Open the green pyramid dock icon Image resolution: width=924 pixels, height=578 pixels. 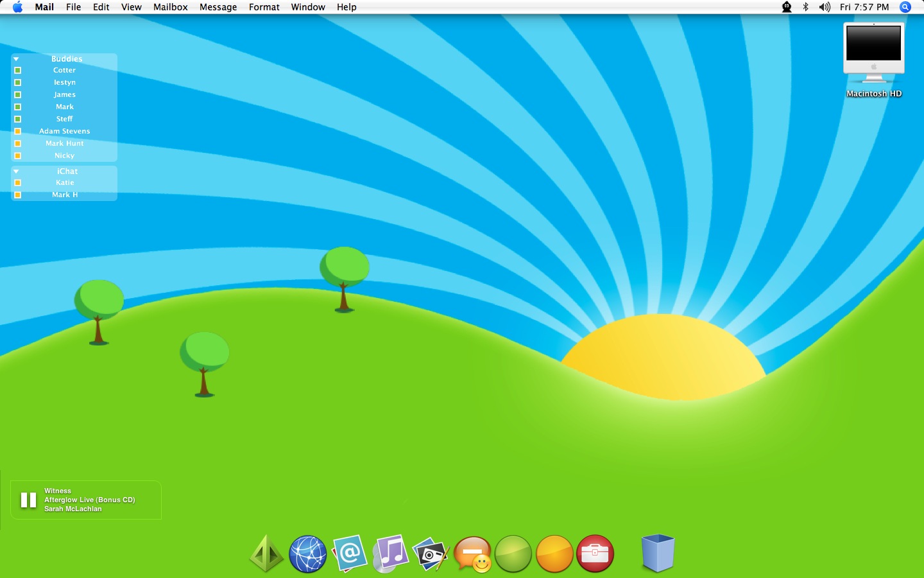266,554
